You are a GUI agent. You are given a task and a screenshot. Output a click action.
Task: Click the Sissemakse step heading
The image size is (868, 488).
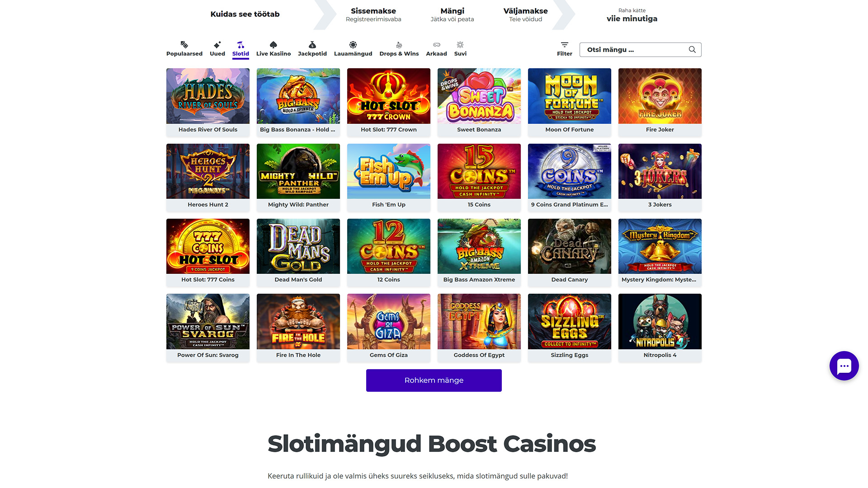click(373, 11)
